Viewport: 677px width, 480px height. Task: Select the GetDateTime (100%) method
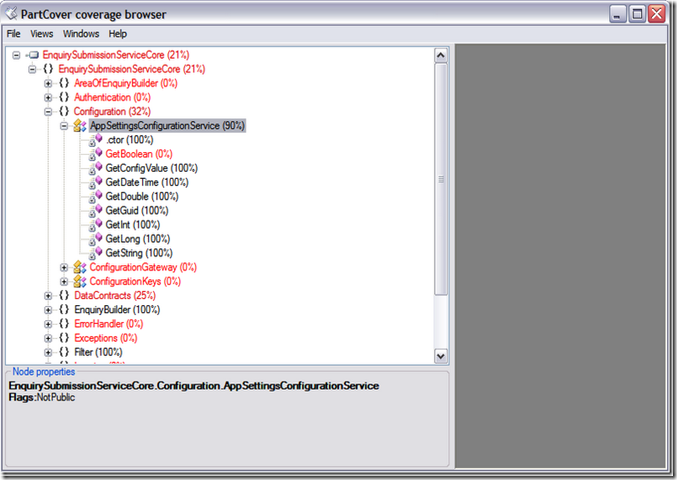147,183
